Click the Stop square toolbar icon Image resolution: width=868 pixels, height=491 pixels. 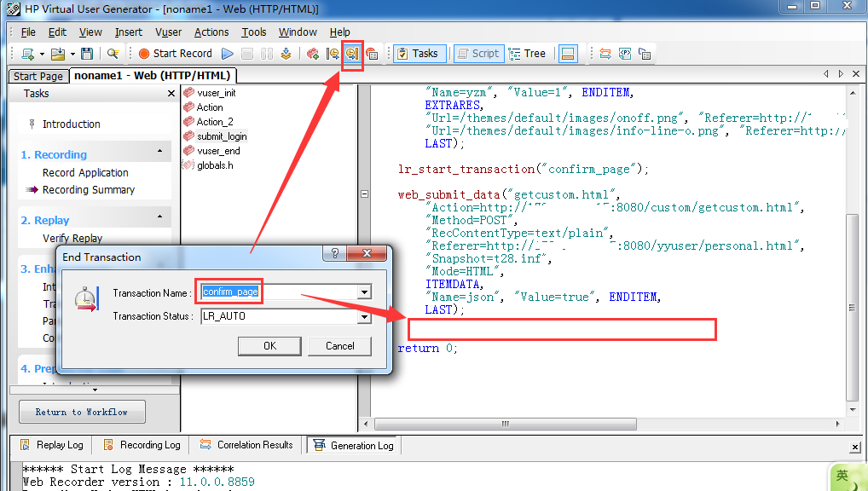(x=247, y=54)
